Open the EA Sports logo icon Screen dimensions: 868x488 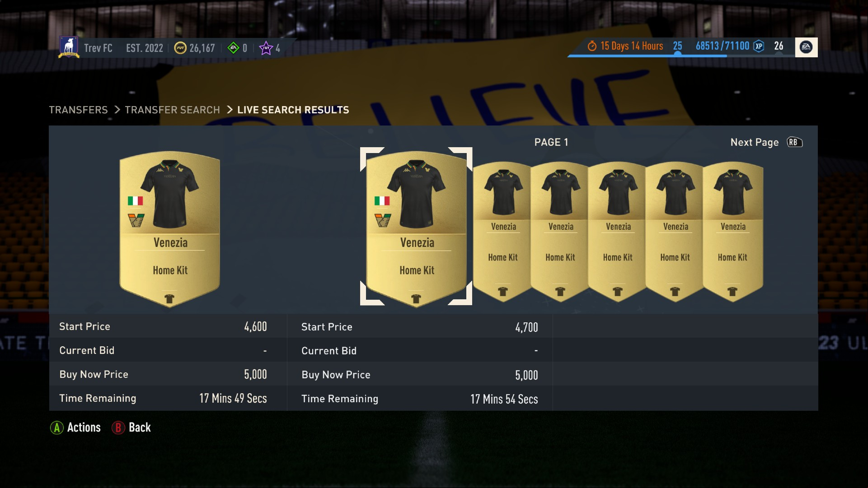point(806,47)
